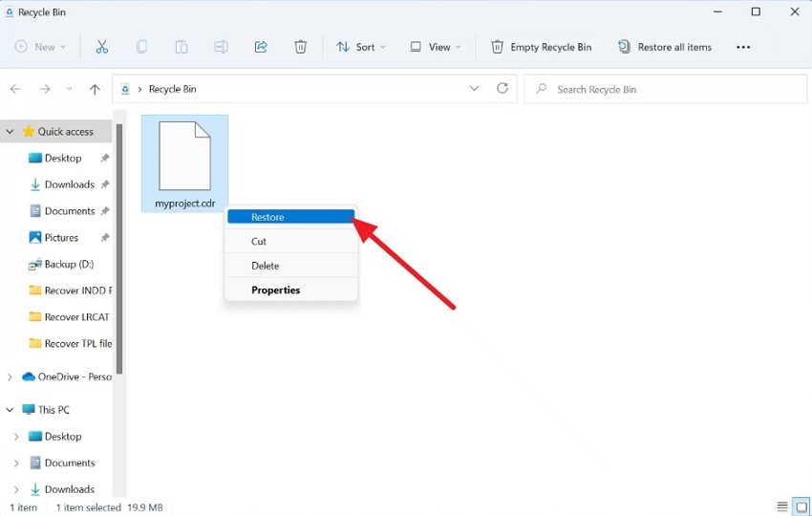Click the Recycle Bin title bar icon
Image resolution: width=812 pixels, height=516 pixels.
click(10, 11)
